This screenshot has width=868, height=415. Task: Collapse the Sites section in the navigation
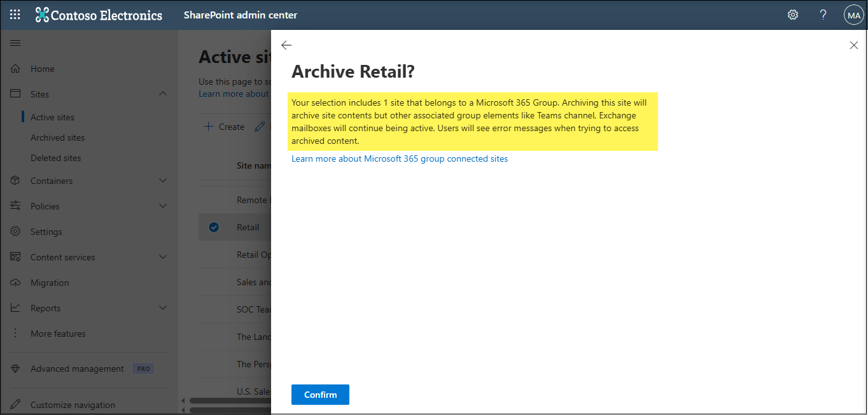pos(163,94)
